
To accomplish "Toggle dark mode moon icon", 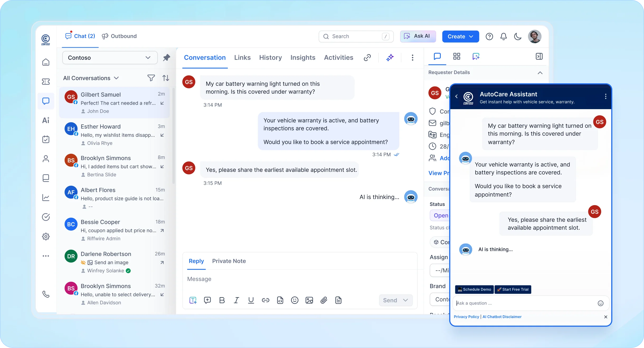I will [518, 36].
